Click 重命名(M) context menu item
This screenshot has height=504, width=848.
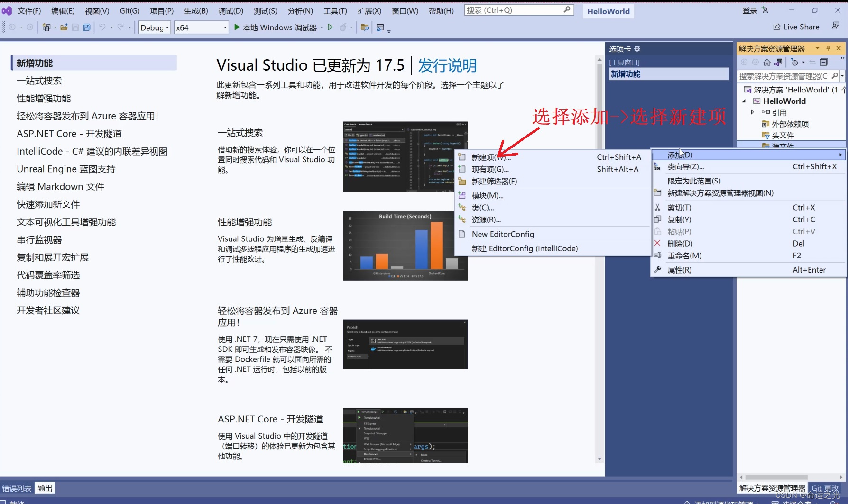749,256
